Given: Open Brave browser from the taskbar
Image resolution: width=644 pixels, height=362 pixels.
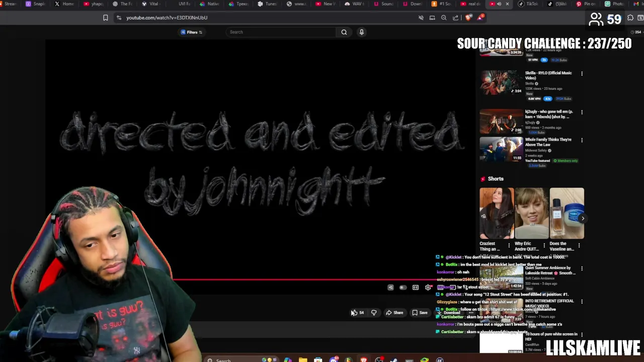Looking at the screenshot, I should 363,360.
